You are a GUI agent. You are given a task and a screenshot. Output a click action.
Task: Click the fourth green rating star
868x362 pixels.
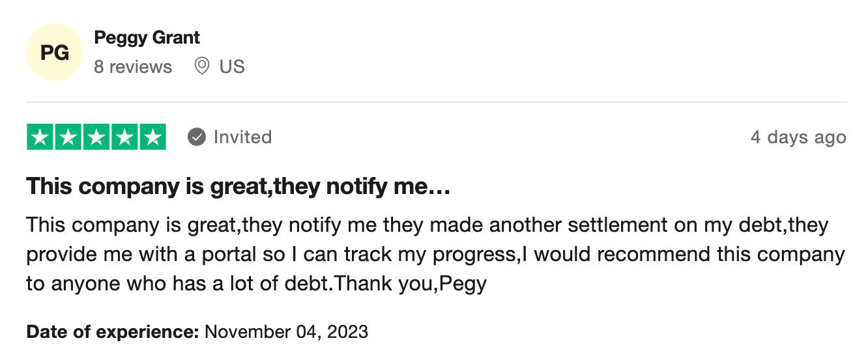point(124,137)
